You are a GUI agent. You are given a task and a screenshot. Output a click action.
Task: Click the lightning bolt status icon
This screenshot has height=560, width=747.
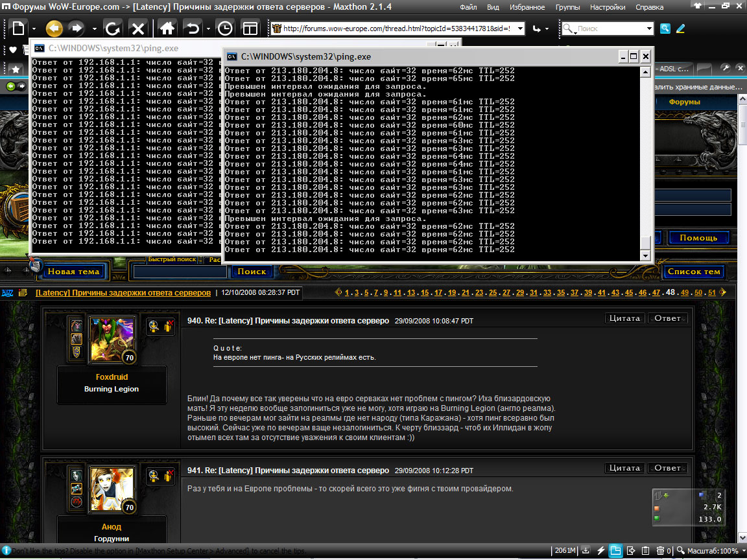tap(600, 550)
